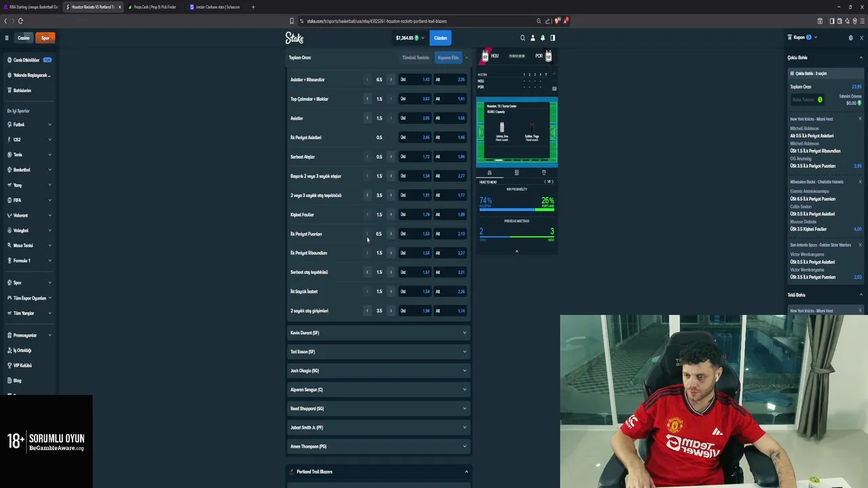Increase the İki Sayılık İsabet line
The image size is (868, 488).
pyautogui.click(x=391, y=291)
